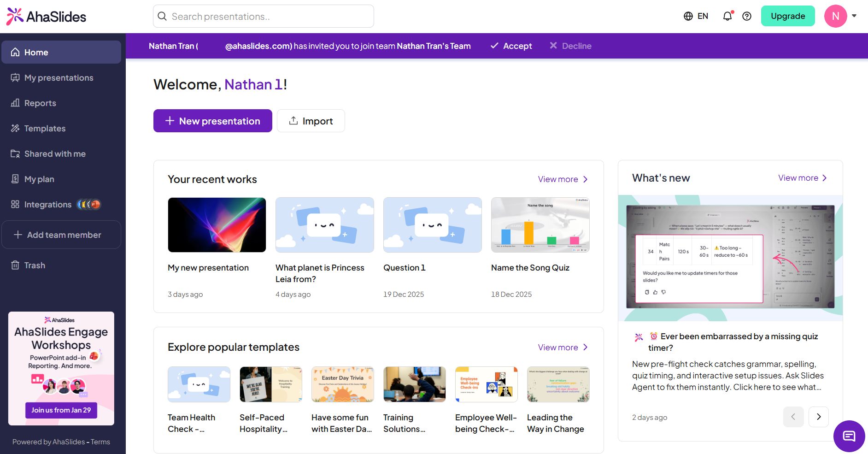The width and height of the screenshot is (868, 454).
Task: Click the New presentation button
Action: pyautogui.click(x=212, y=121)
